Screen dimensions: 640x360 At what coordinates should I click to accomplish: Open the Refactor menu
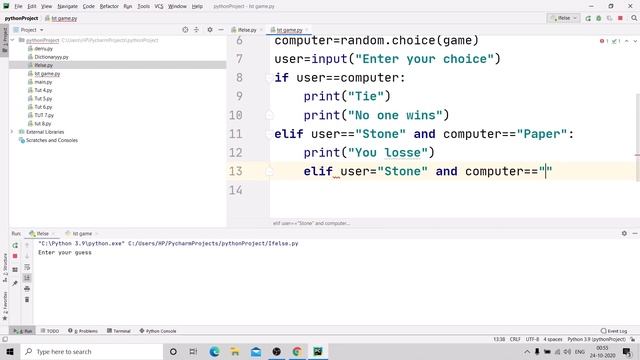point(109,6)
